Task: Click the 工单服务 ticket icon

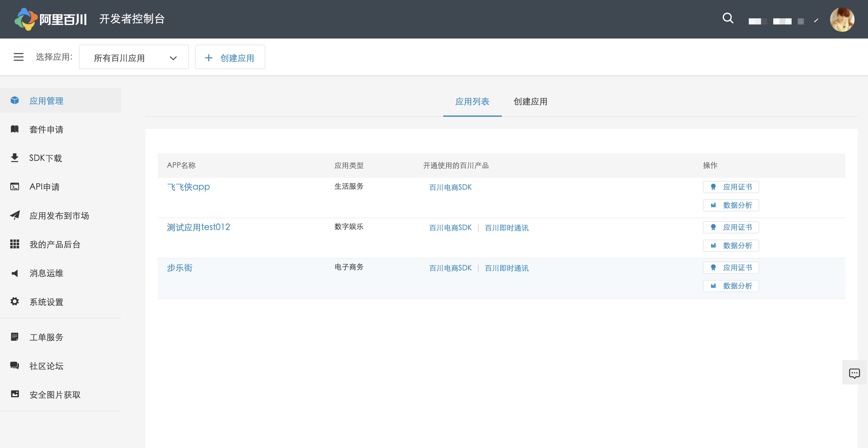Action: pyautogui.click(x=14, y=336)
